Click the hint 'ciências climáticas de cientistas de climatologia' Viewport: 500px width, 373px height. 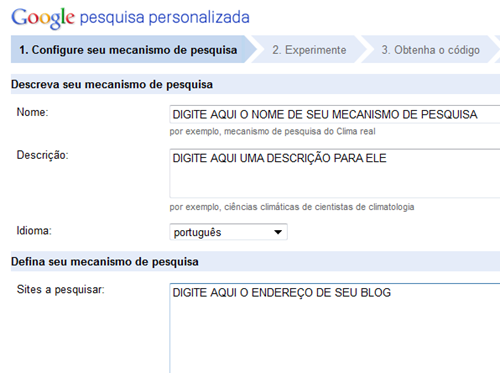319,207
